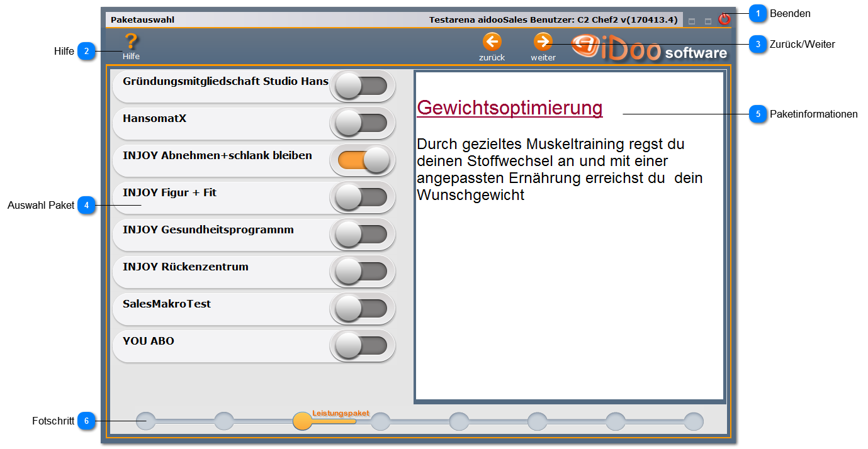
Task: Enable INJOY Rückenzentrum switch
Action: 362,272
